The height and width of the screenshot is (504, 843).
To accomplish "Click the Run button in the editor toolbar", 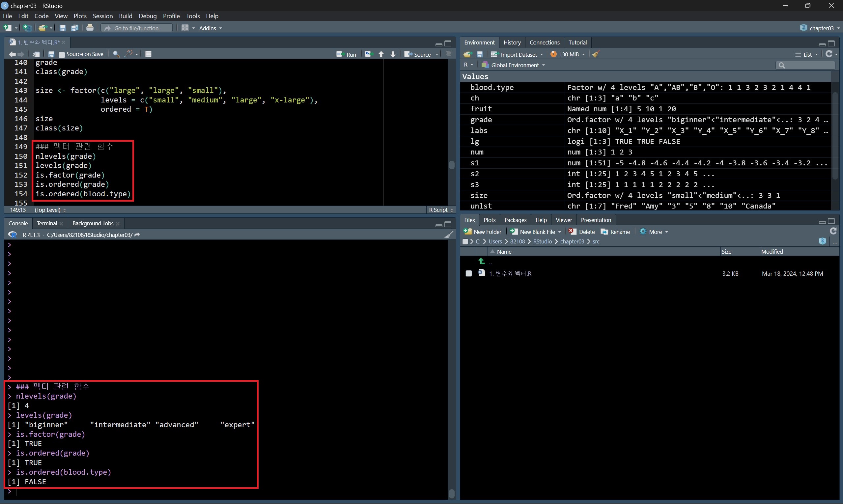I will pos(346,54).
